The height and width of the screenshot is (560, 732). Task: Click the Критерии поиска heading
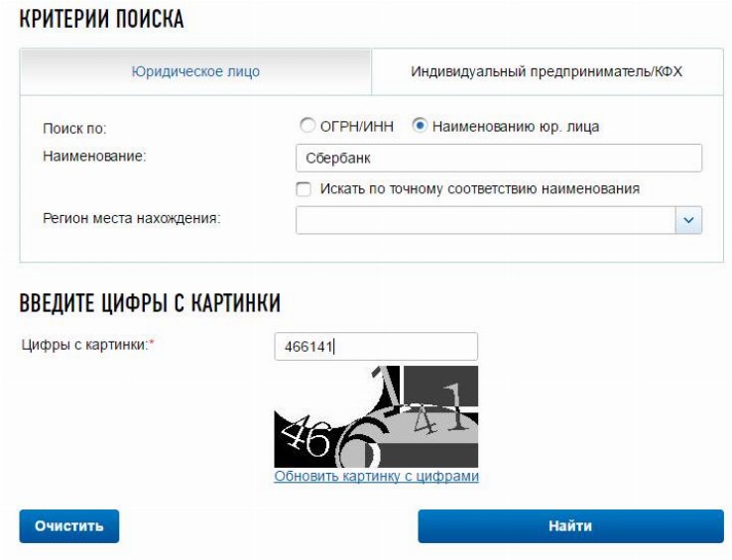tap(101, 19)
